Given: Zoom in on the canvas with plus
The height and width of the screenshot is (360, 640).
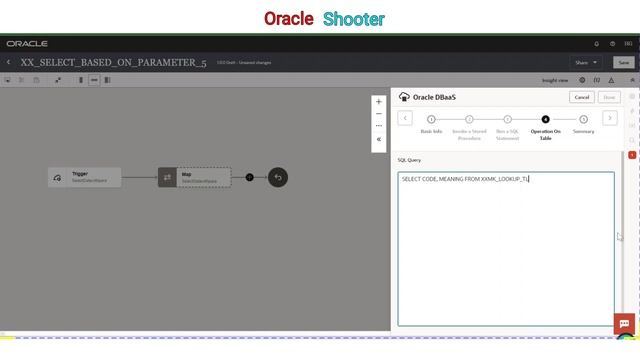Looking at the screenshot, I should click(x=379, y=102).
